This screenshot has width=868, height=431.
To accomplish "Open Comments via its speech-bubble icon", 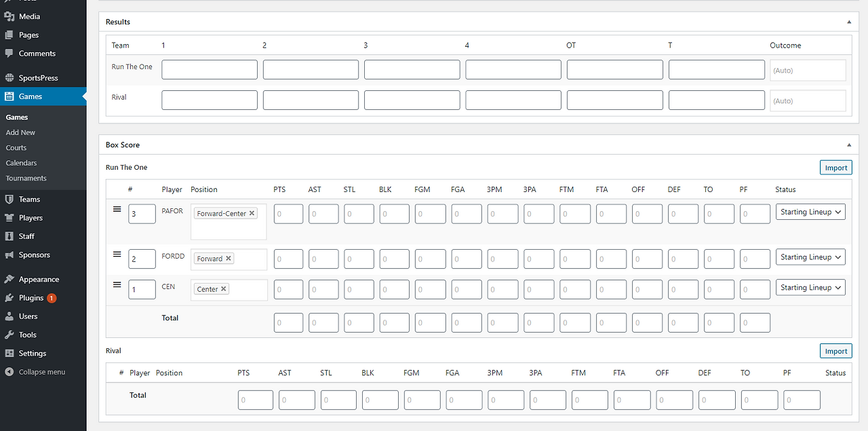I will 9,53.
